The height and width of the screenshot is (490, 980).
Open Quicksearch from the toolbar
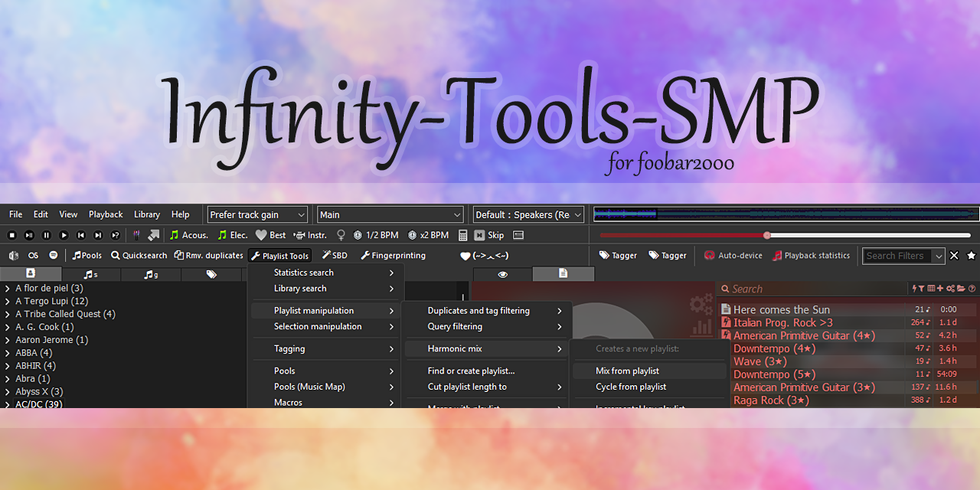point(139,255)
